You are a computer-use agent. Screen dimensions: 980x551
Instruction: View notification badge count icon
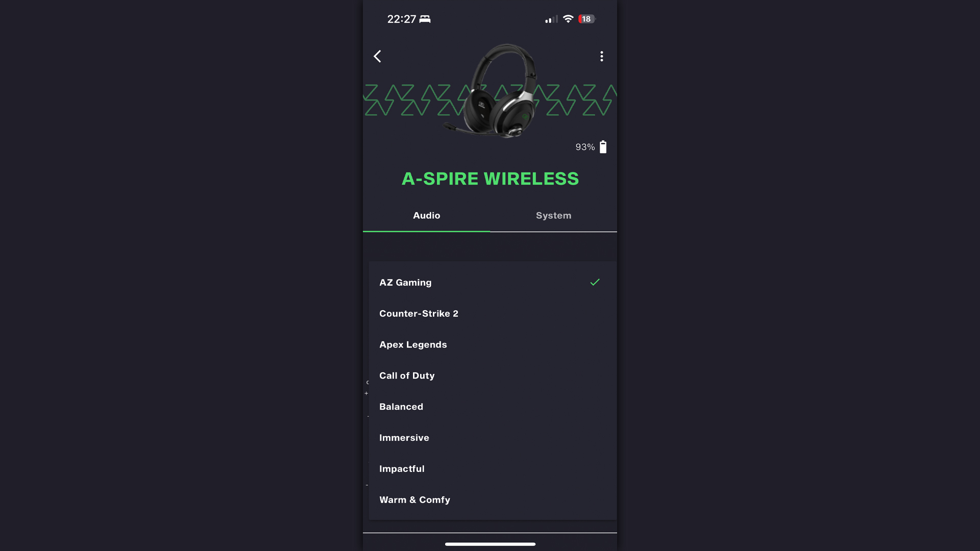click(x=585, y=19)
